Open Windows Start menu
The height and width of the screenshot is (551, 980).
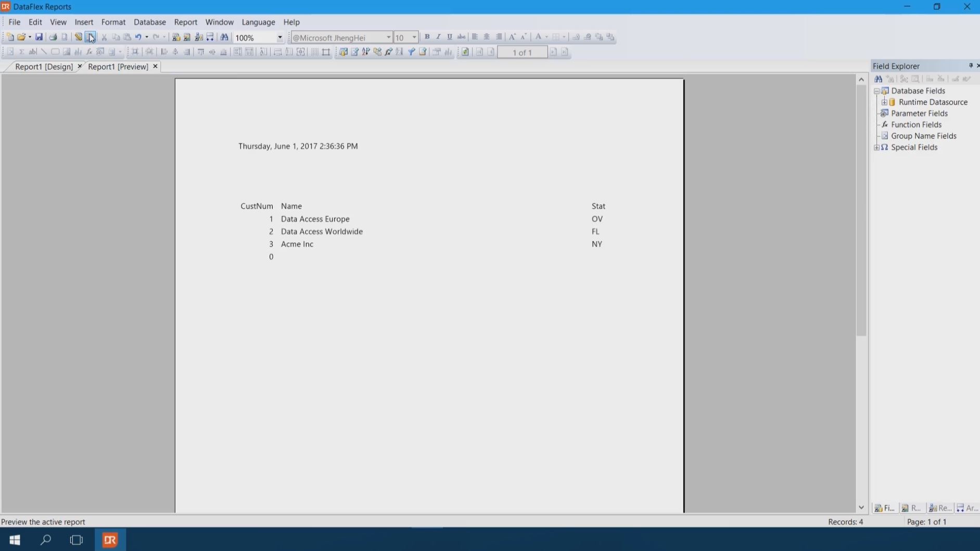click(15, 540)
